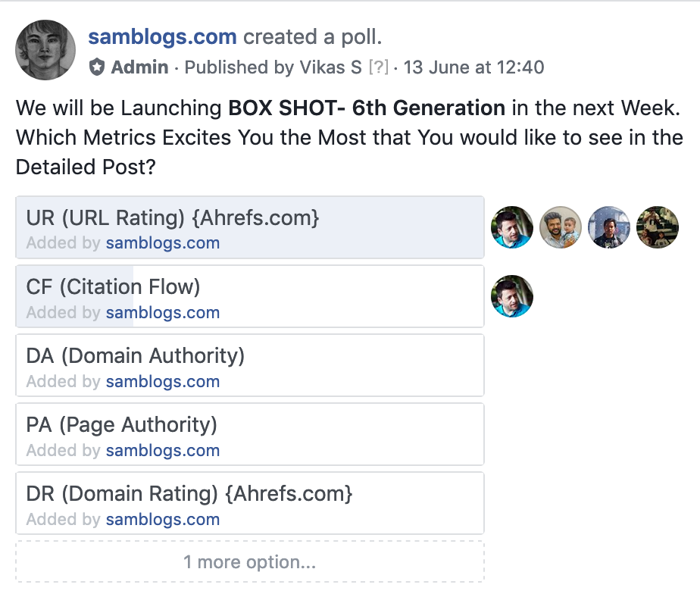Click the samblogs.com author profile picture

(45, 50)
